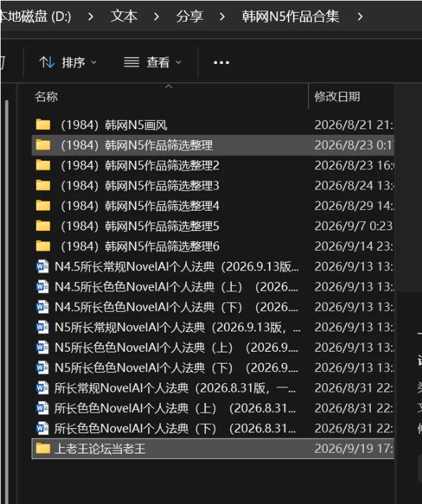The image size is (422, 504).
Task: Navigate to 文本 breadcrumb
Action: point(124,16)
